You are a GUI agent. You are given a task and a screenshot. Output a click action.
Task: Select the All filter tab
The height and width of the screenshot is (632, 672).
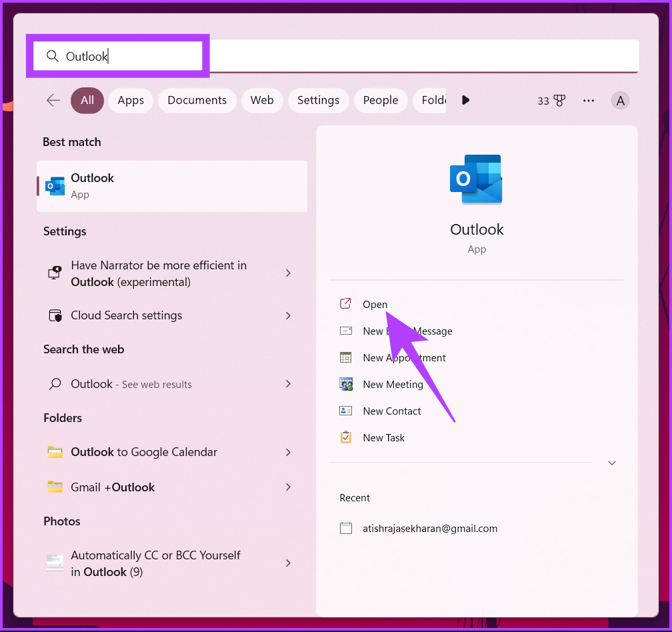coord(87,100)
